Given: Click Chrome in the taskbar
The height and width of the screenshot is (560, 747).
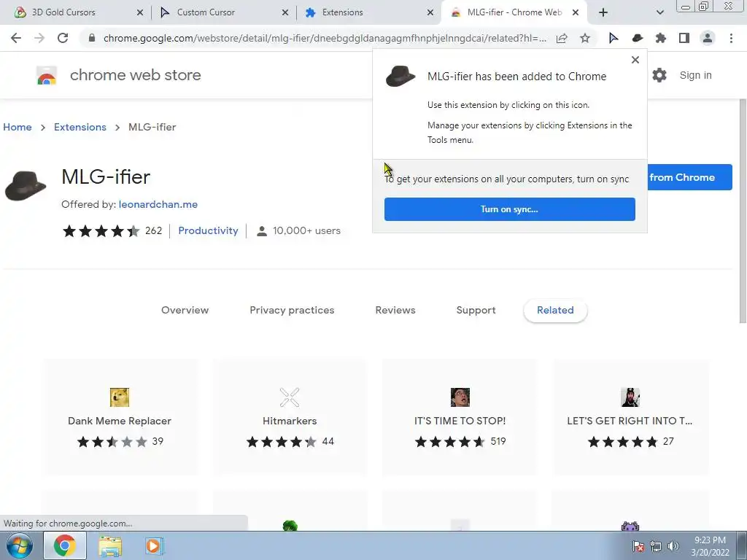Looking at the screenshot, I should pyautogui.click(x=65, y=545).
